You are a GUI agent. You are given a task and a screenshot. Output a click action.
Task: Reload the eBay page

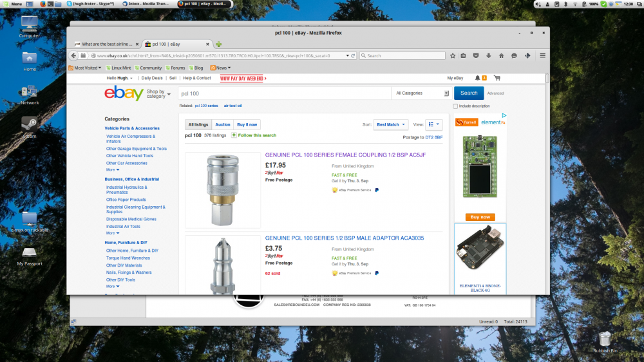353,55
